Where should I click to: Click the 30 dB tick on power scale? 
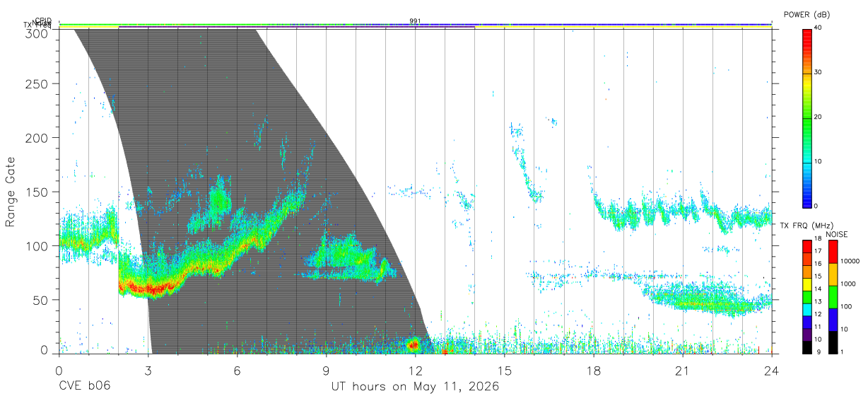coord(818,72)
